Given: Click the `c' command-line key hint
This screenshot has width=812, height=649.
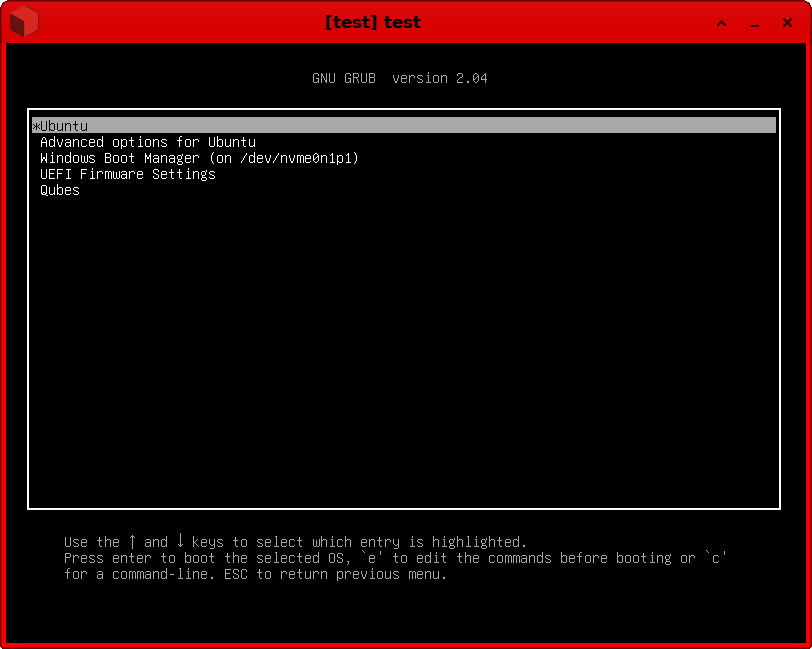Looking at the screenshot, I should (715, 558).
